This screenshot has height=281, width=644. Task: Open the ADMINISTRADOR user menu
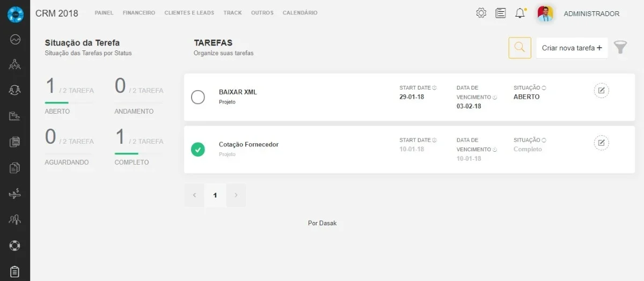pyautogui.click(x=591, y=14)
